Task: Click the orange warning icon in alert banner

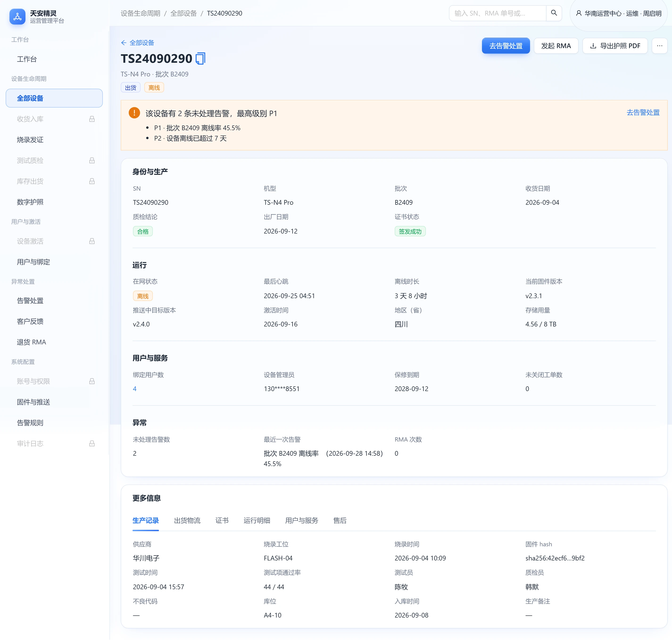Action: tap(134, 113)
